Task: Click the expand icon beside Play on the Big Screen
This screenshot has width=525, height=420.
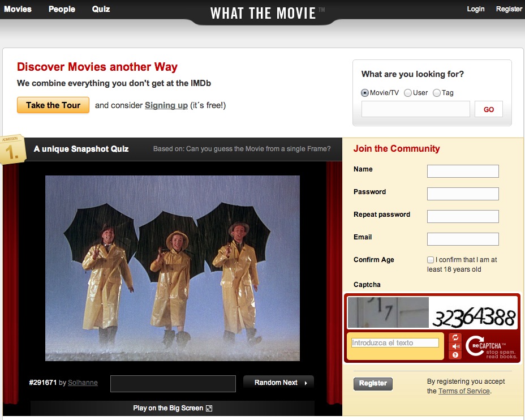Action: tap(209, 408)
